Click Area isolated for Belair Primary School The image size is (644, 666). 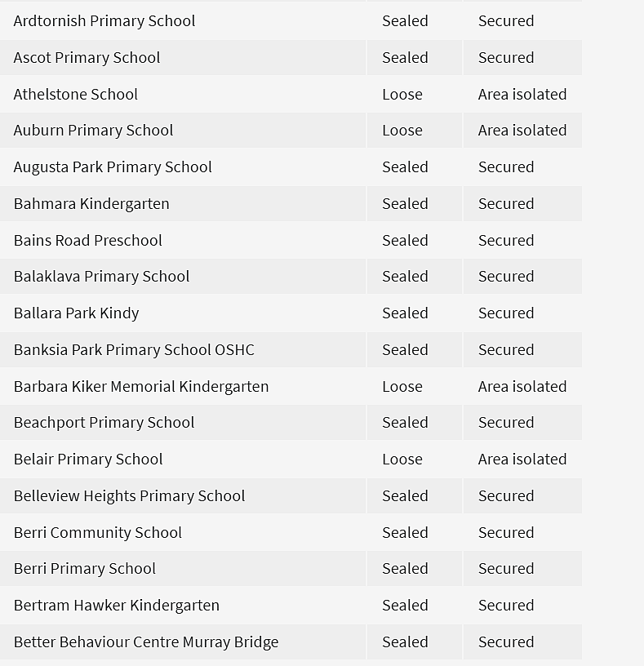pos(522,460)
